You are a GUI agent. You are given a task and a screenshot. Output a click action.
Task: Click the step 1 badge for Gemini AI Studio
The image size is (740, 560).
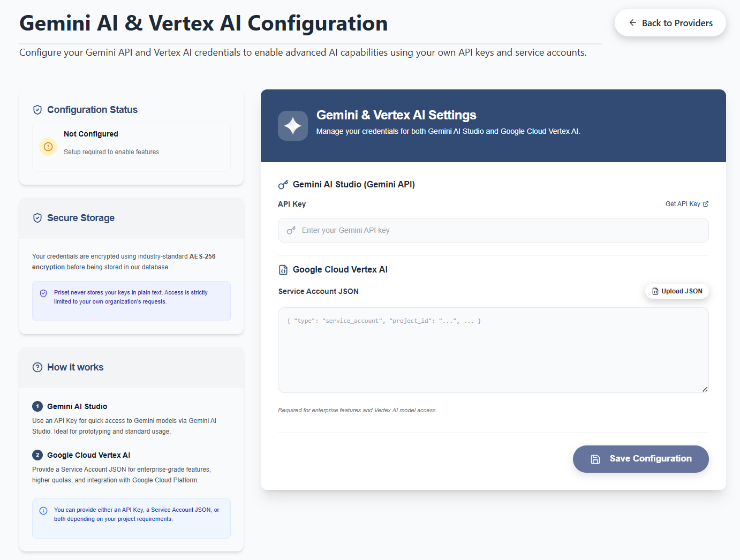pos(37,406)
